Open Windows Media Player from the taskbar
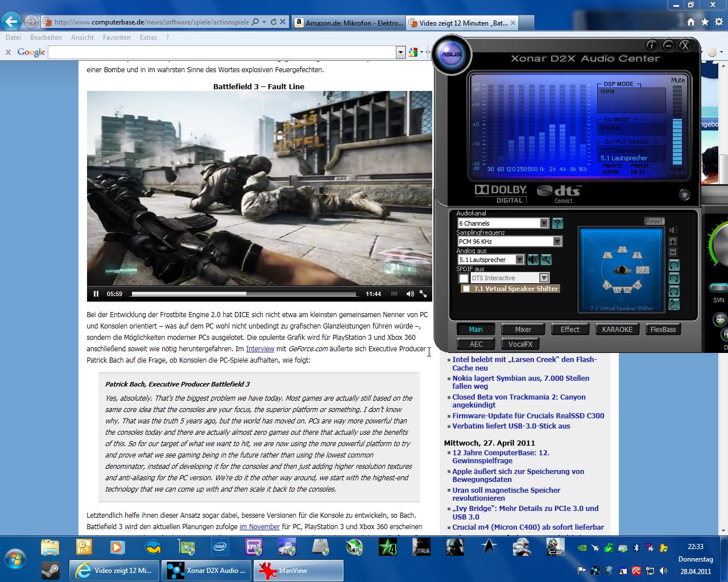The image size is (728, 582). (117, 547)
